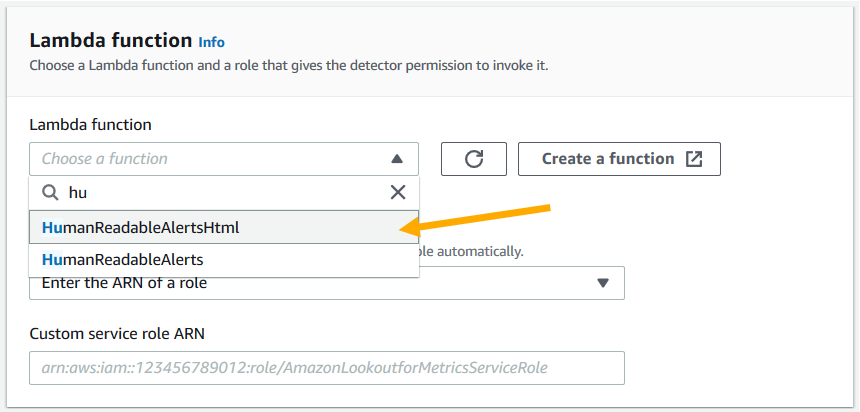Open the Info link beside Lambda function

[x=211, y=42]
